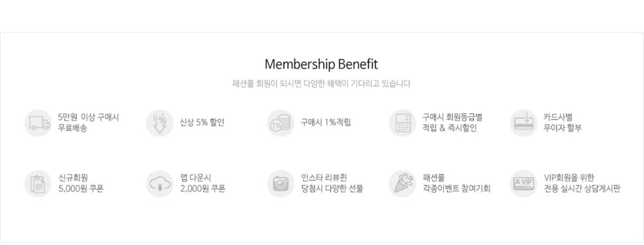Screen dimensions: 644x245
Task: Select the 앱 다운시 2,000원 쿠폰 text
Action: point(203,183)
